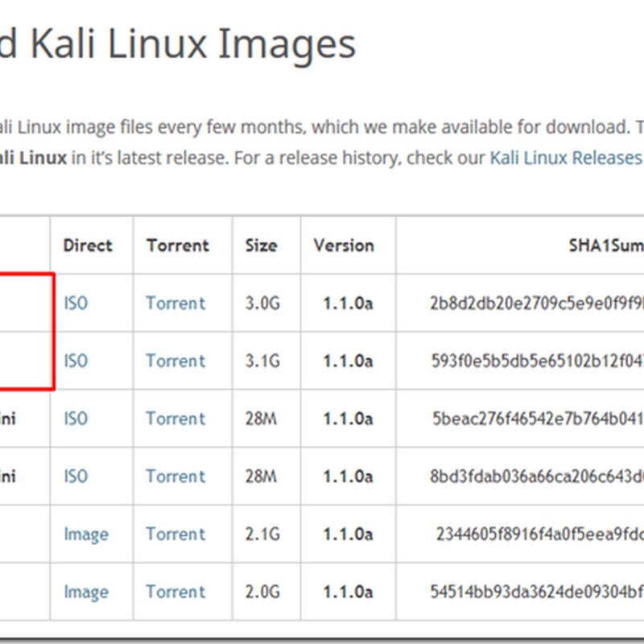Click version 1.1.0a in the 3.1G row
644x644 pixels.
click(348, 361)
